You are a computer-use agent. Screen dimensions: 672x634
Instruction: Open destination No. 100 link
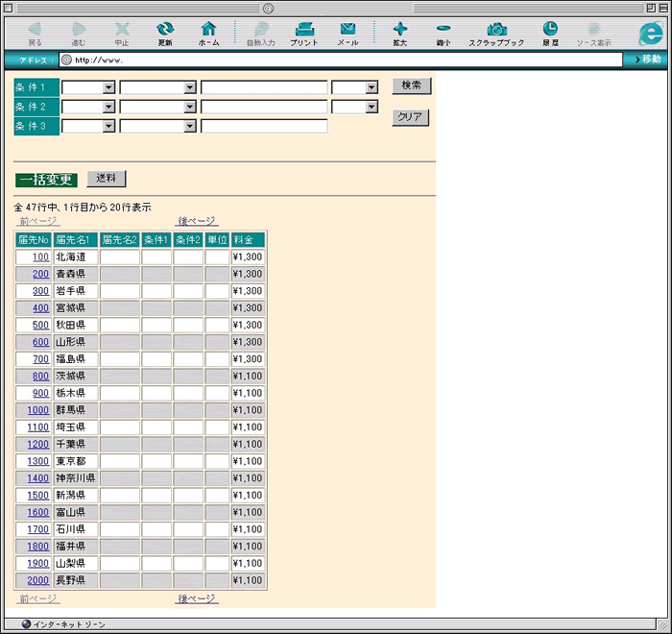[x=40, y=256]
